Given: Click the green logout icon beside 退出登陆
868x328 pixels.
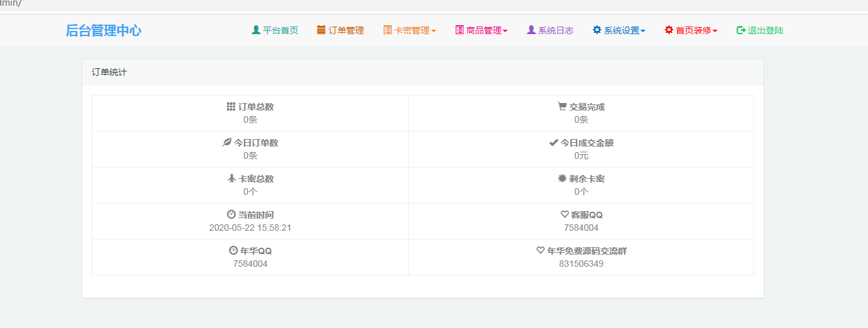Looking at the screenshot, I should [x=741, y=30].
